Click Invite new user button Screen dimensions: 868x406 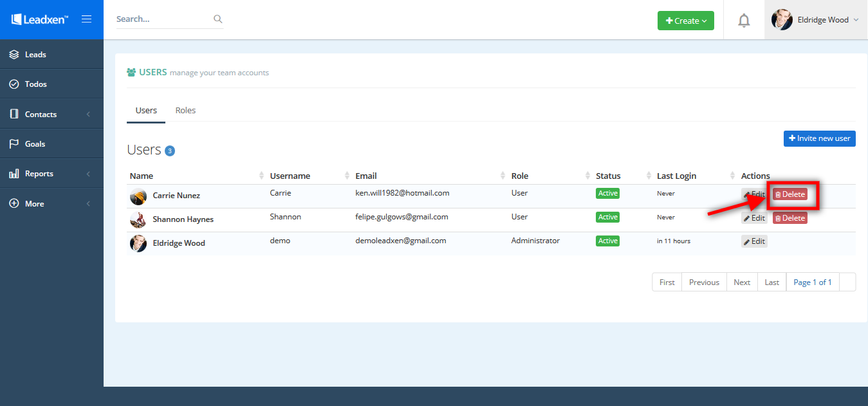[820, 138]
